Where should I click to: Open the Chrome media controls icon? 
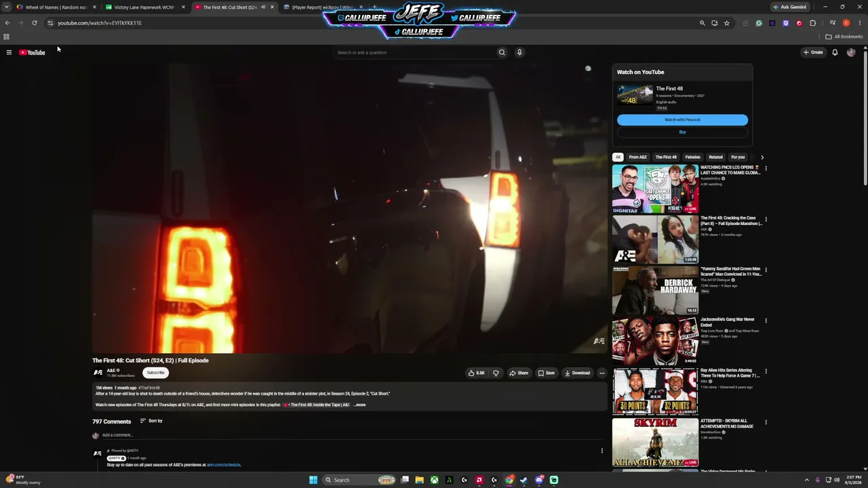click(832, 23)
